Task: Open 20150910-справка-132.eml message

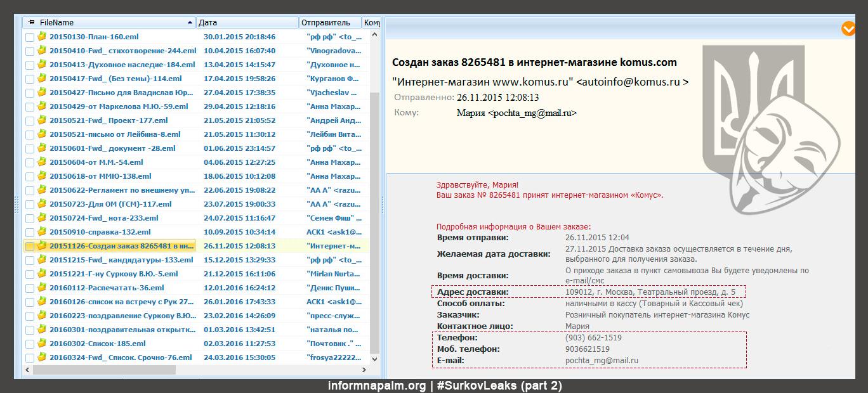Action: tap(100, 232)
